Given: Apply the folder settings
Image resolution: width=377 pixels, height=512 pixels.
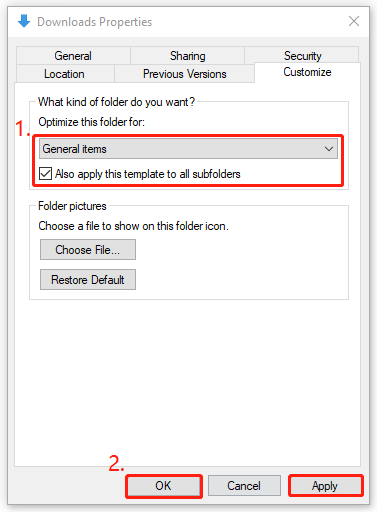Looking at the screenshot, I should tap(325, 486).
